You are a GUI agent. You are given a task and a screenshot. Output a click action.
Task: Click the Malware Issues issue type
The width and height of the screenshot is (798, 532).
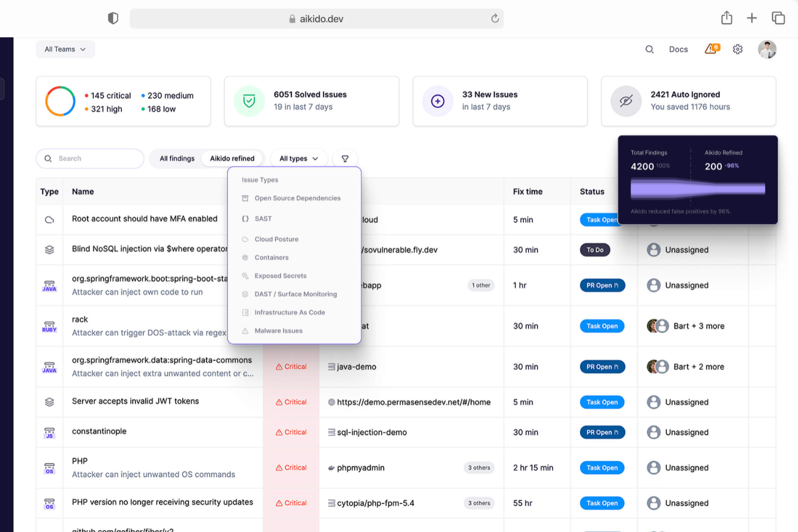click(279, 330)
